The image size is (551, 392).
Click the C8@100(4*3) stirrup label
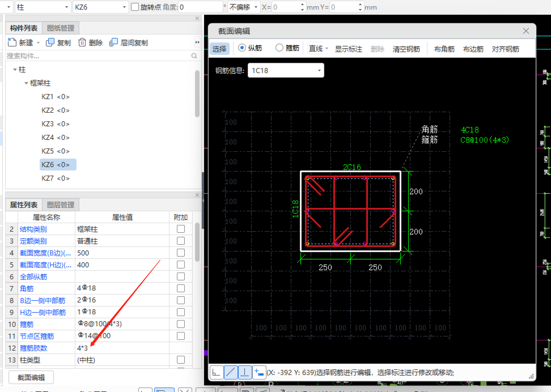click(485, 140)
